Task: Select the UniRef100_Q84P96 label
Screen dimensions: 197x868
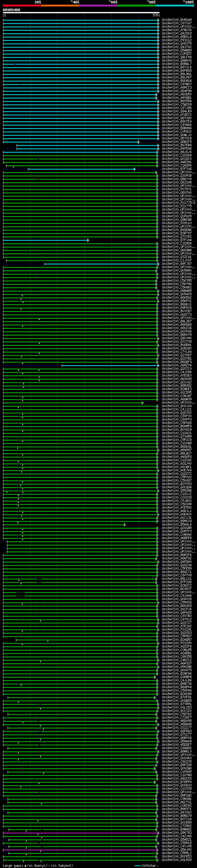Action: 176,91
